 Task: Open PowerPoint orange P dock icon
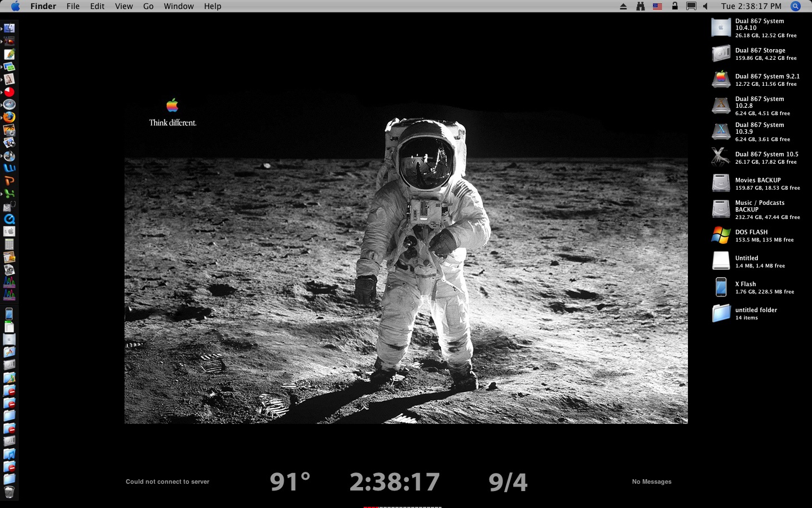tap(9, 181)
